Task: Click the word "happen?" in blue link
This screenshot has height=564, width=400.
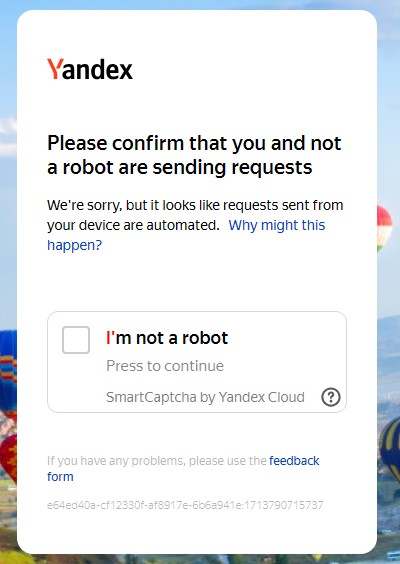Action: click(75, 245)
